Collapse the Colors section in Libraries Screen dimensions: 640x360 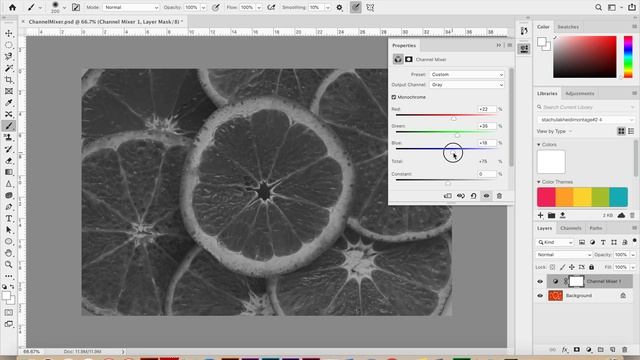(x=539, y=144)
